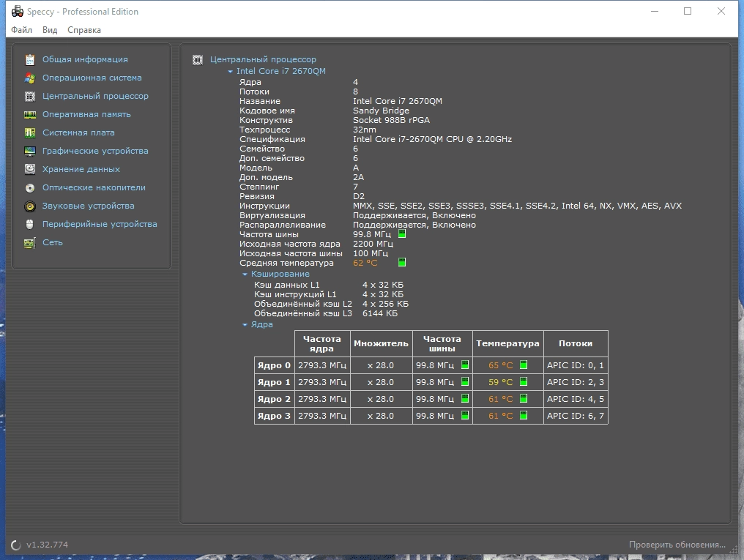Click the APIC ID: 4, 5 cell
The height and width of the screenshot is (560, 744).
click(576, 399)
